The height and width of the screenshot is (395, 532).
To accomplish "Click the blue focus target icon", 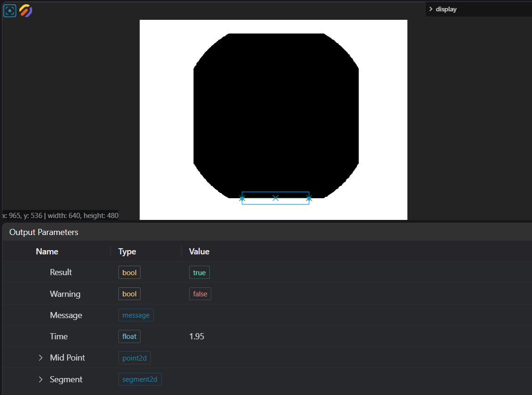I will (x=10, y=10).
